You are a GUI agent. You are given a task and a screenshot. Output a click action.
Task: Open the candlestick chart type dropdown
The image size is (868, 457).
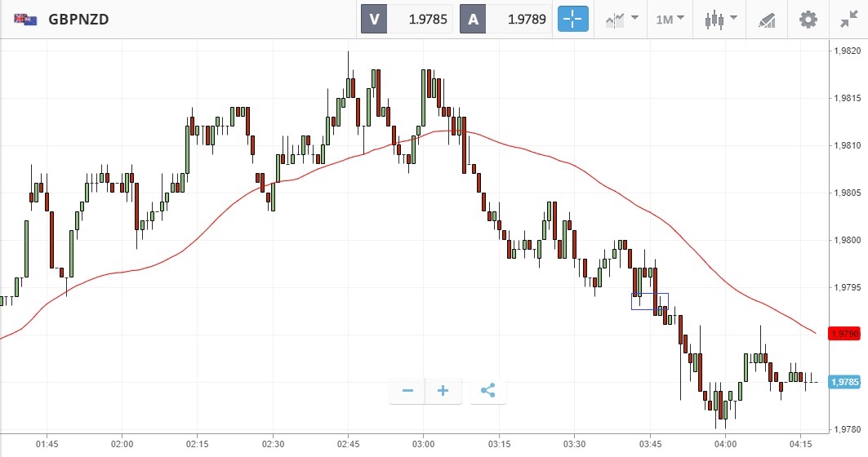click(x=721, y=19)
